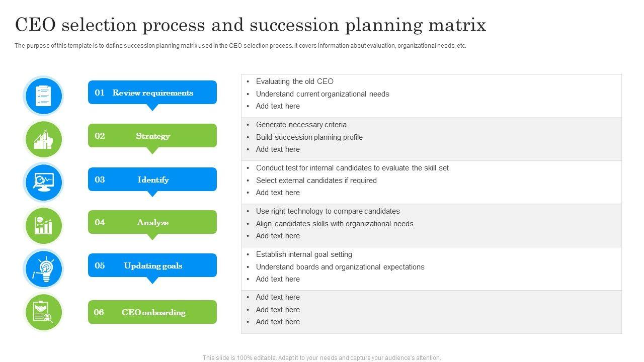
Task: Select the 06 CEO onboarding label
Action: [152, 312]
